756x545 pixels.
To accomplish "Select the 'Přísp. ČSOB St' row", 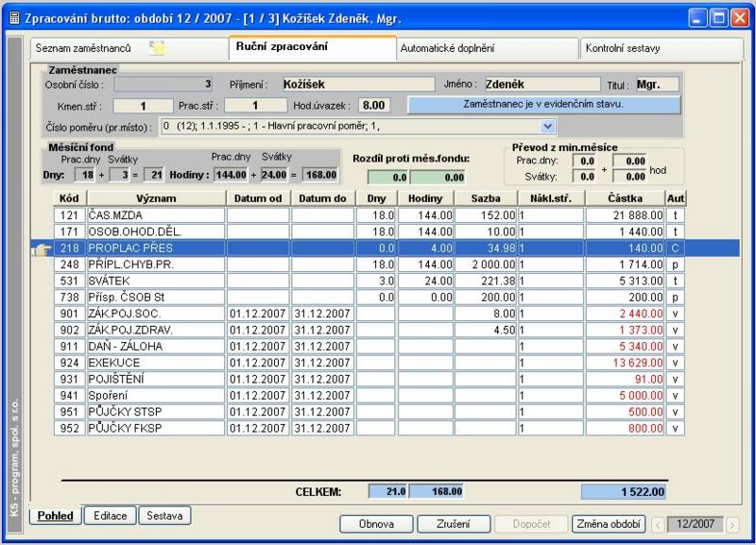I will point(369,298).
